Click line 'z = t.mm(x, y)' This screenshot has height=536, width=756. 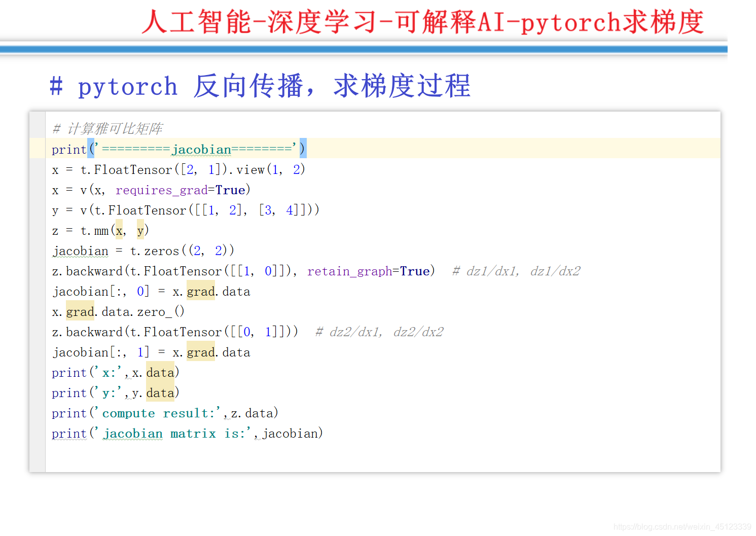[x=100, y=230]
